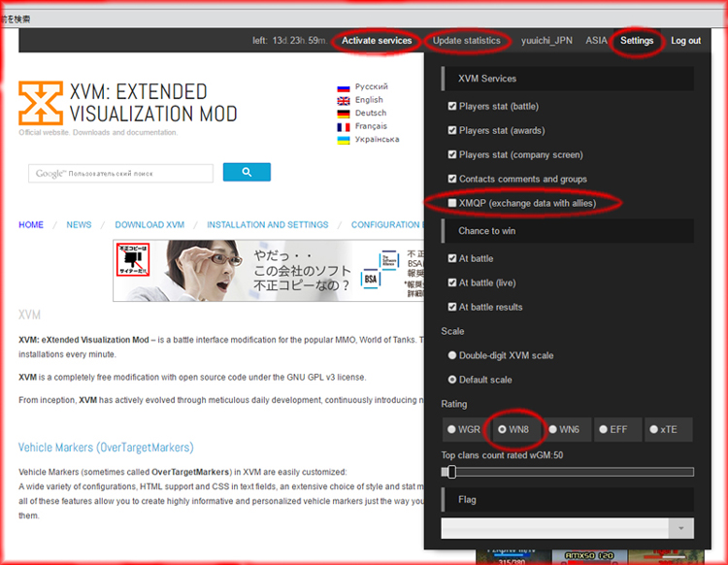Image resolution: width=728 pixels, height=565 pixels.
Task: Switch language to English
Action: click(x=369, y=100)
